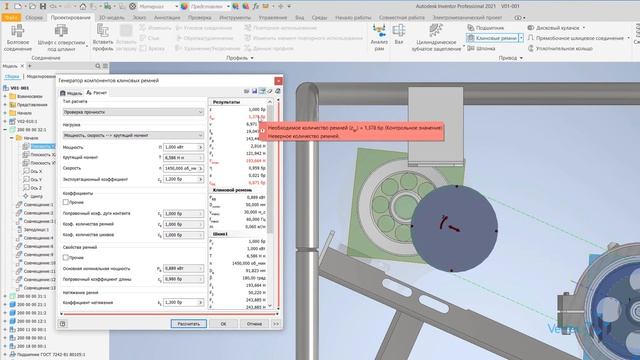Select the Клиновые ремни generator
Viewport: 640px width, 360px height.
[492, 38]
